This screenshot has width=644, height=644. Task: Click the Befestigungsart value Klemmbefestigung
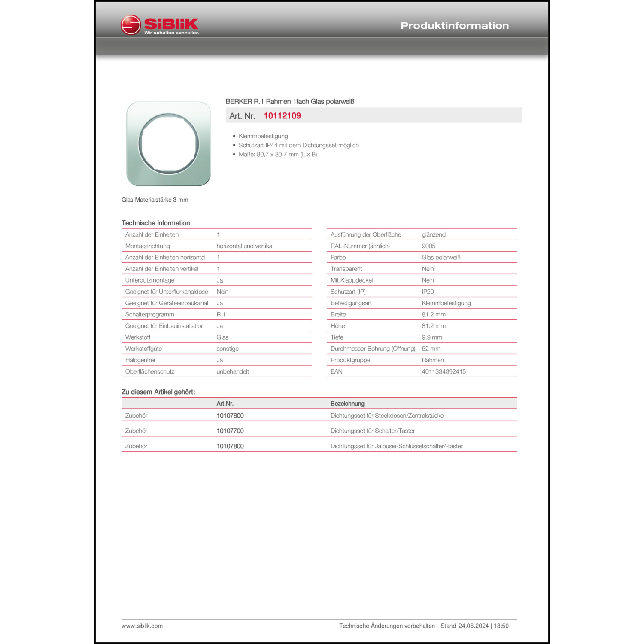pos(446,303)
